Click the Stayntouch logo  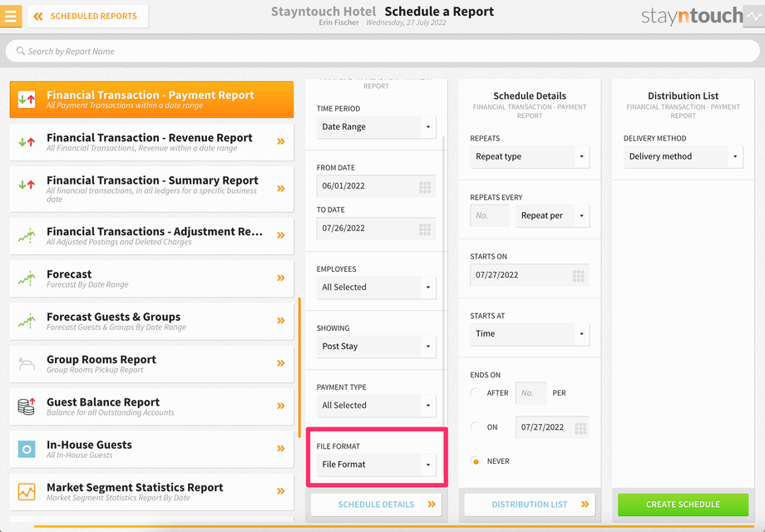click(692, 16)
